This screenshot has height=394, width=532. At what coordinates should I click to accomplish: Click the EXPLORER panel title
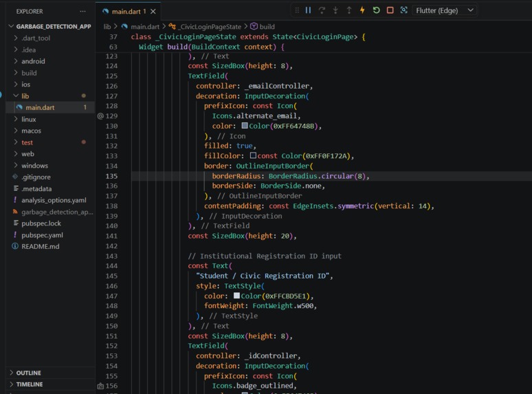(30, 11)
